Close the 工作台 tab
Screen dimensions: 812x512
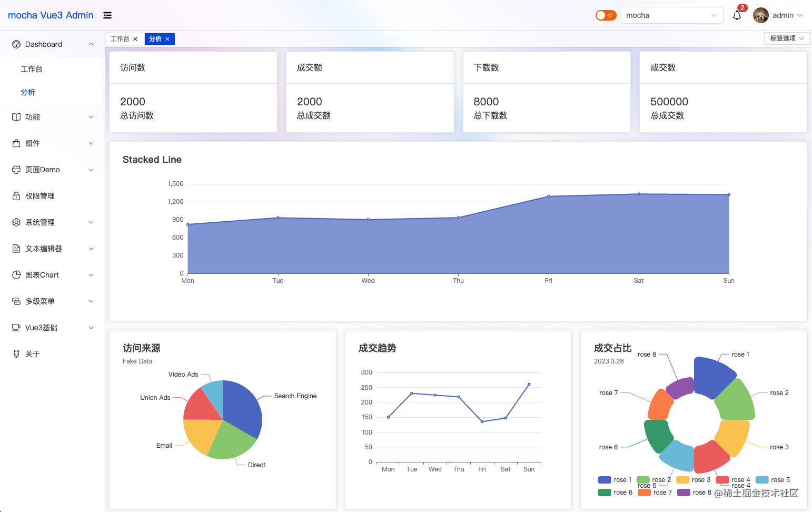click(135, 39)
